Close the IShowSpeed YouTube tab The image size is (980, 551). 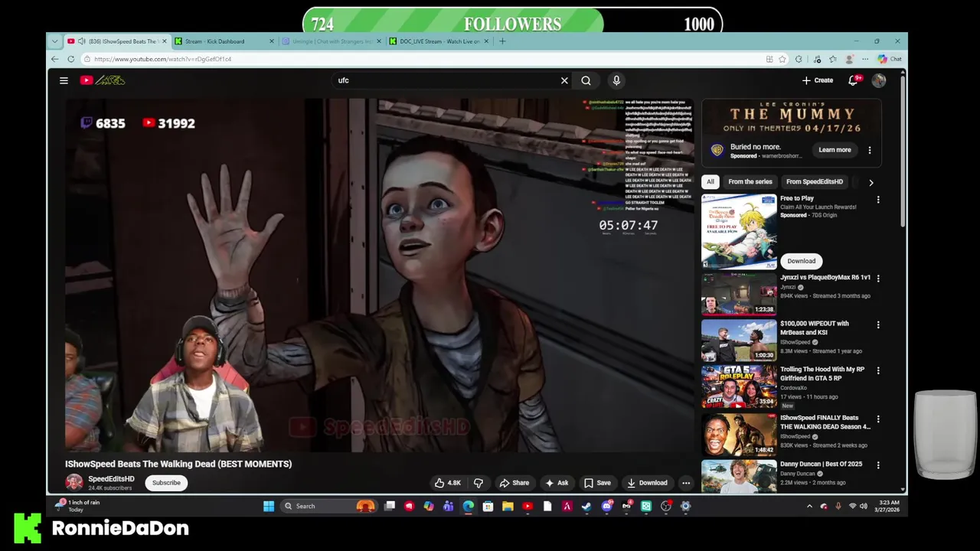[x=164, y=41]
